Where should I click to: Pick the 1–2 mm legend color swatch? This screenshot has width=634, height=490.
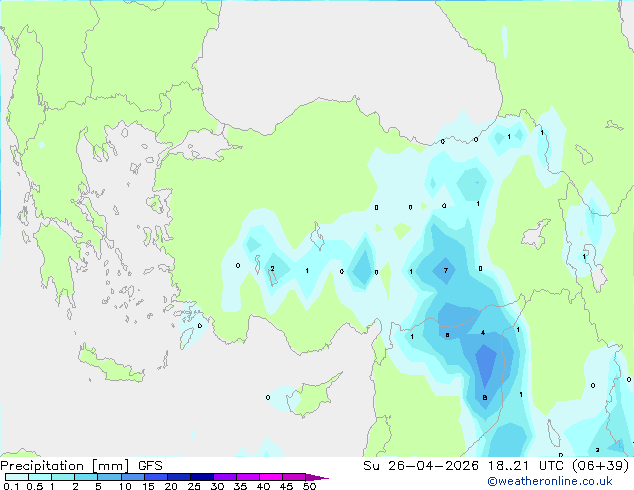point(63,477)
